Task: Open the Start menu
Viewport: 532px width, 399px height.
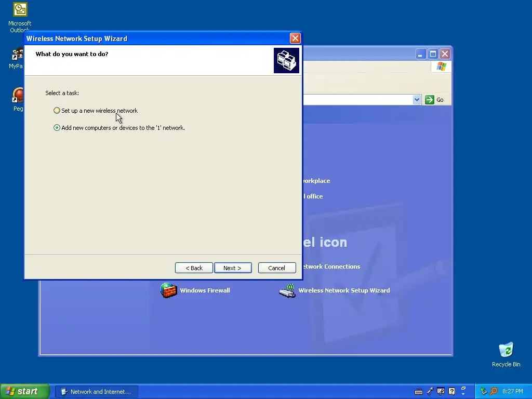Action: coord(25,392)
